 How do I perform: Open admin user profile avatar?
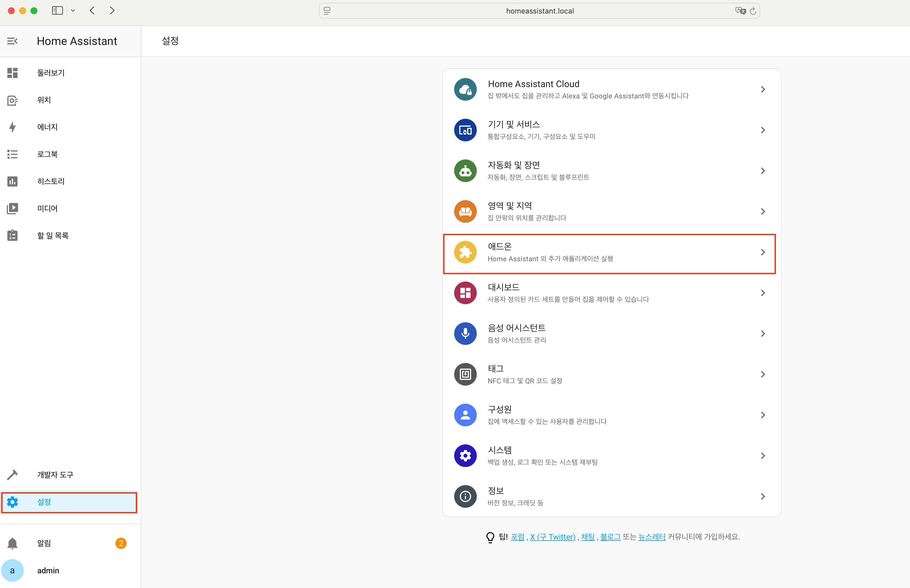click(x=12, y=570)
